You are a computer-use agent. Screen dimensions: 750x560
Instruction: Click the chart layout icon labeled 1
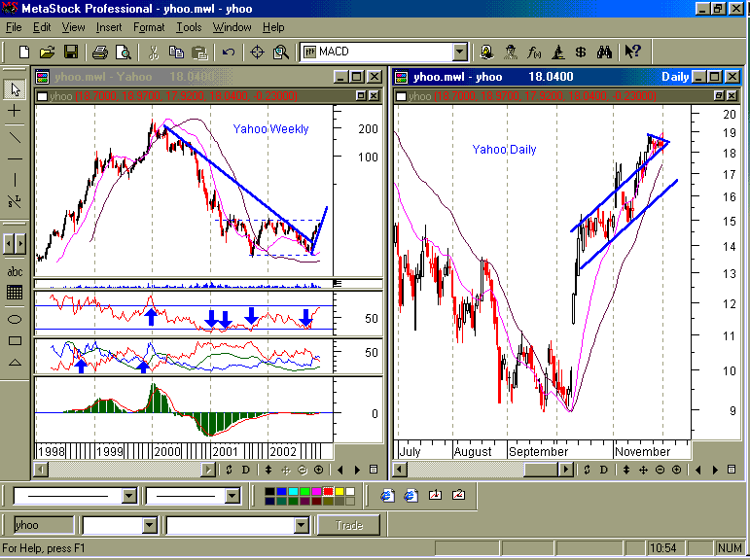tap(435, 496)
